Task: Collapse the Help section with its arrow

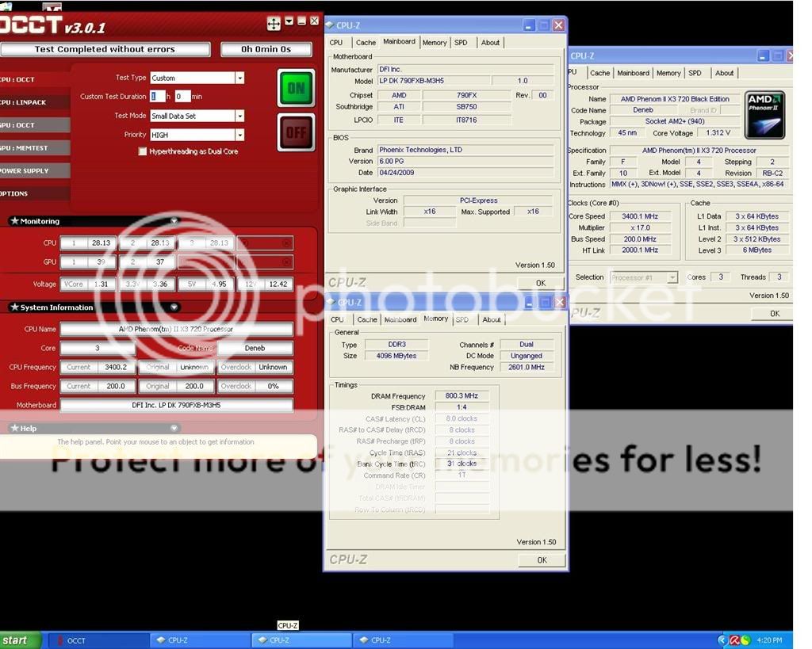Action: 174,428
